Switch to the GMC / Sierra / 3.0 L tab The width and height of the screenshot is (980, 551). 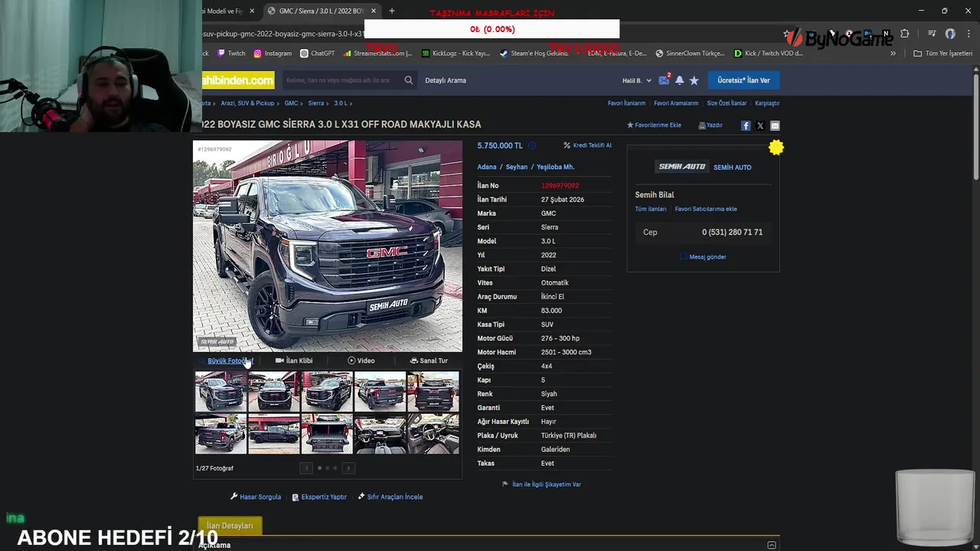pyautogui.click(x=322, y=11)
